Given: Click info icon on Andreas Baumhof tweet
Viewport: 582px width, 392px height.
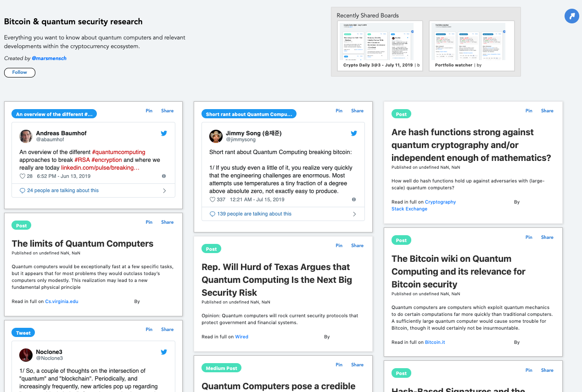Looking at the screenshot, I should tap(164, 176).
